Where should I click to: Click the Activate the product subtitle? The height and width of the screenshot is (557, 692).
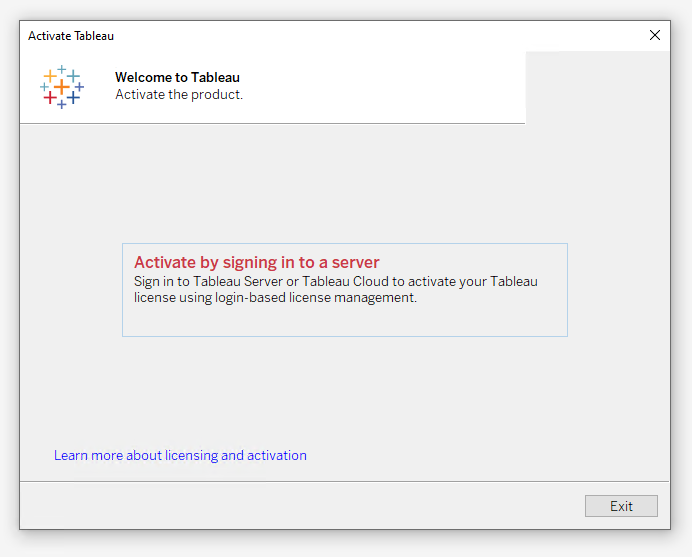pyautogui.click(x=179, y=94)
